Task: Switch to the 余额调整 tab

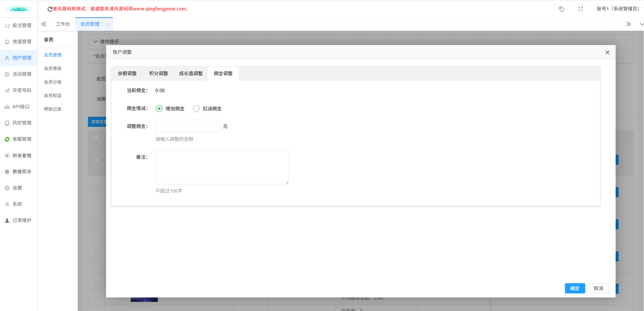Action: [127, 73]
